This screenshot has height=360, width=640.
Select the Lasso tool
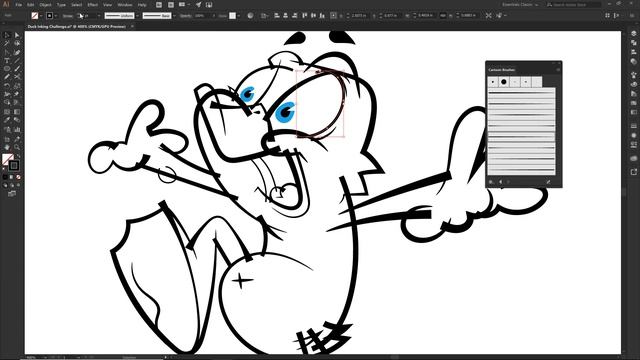click(x=17, y=43)
